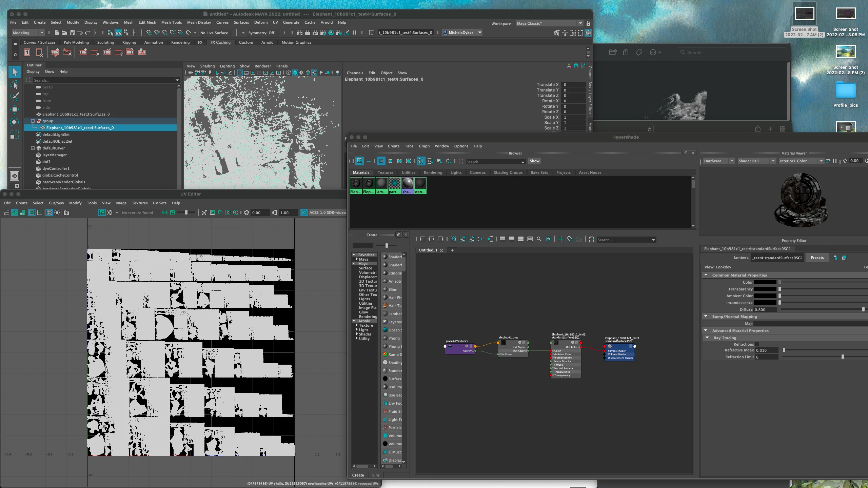The image size is (868, 488).
Task: Click the Show button in Browser
Action: click(534, 161)
